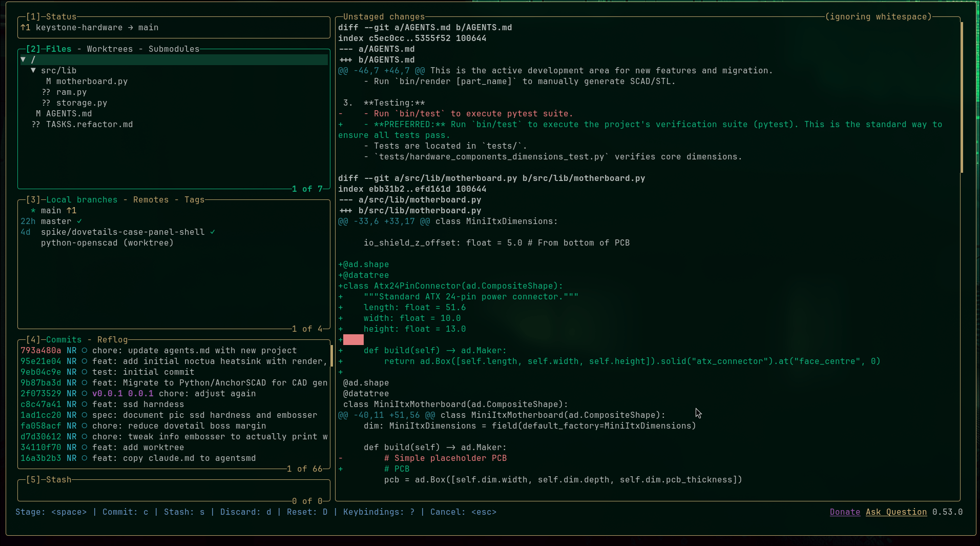Select untracked file TASKS.refactor.md
Image resolution: width=980 pixels, height=546 pixels.
(89, 124)
